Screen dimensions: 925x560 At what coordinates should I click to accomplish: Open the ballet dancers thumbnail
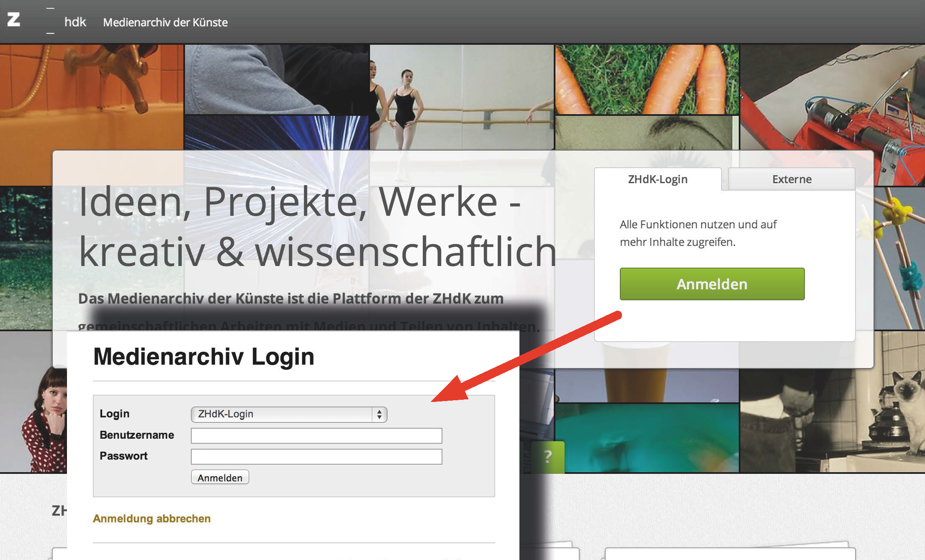[x=462, y=97]
